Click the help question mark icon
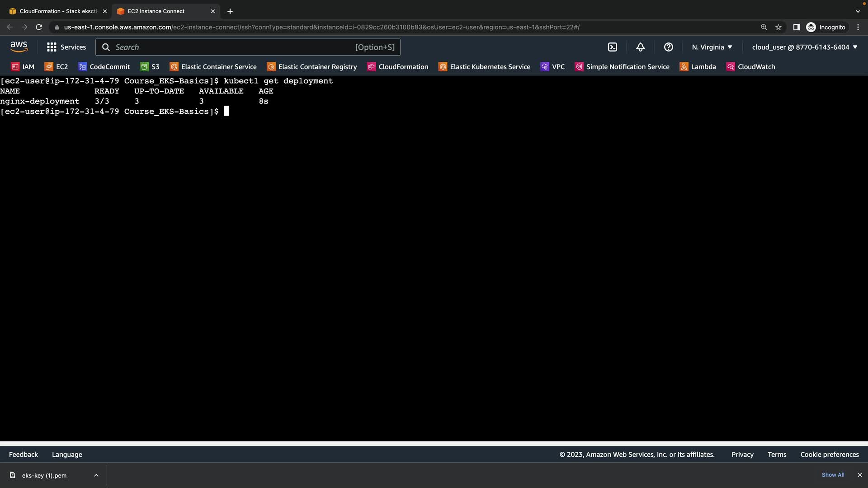The image size is (868, 488). pos(669,47)
